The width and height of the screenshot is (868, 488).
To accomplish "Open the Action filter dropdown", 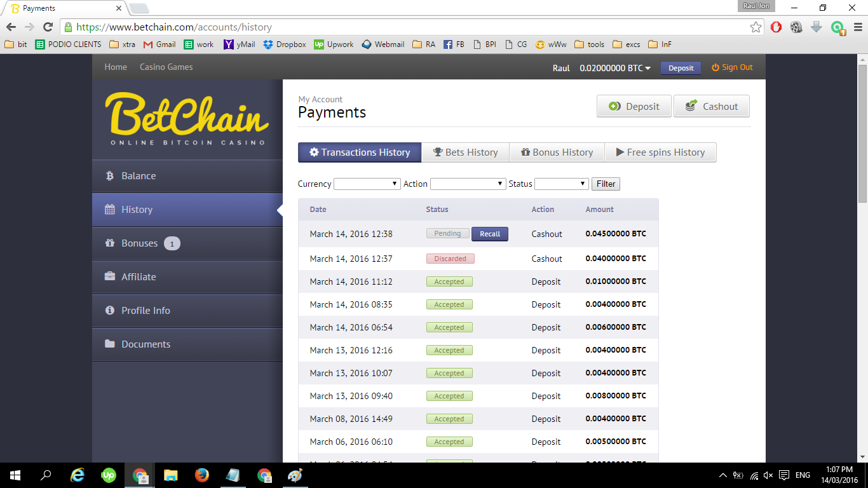I will click(x=468, y=184).
